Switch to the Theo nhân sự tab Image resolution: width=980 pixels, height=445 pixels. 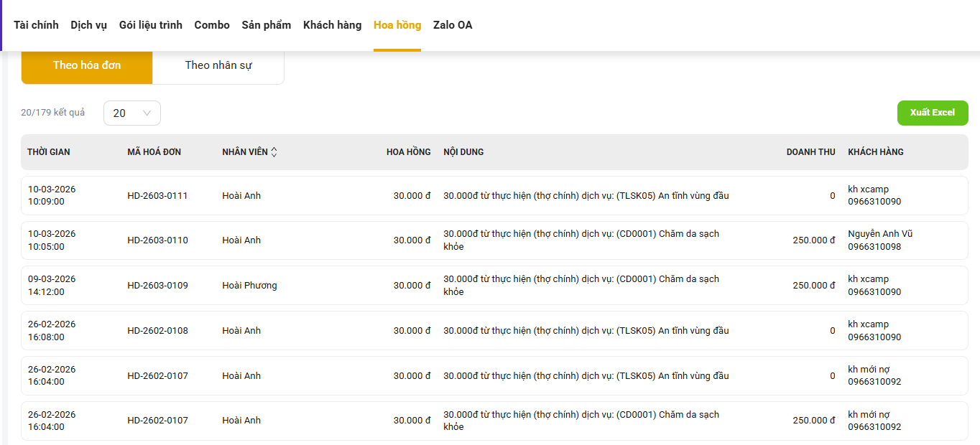[x=218, y=65]
